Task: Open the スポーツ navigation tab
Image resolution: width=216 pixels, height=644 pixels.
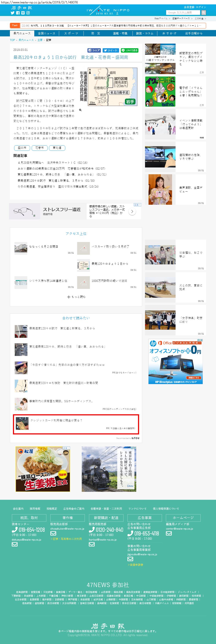Action: [x=71, y=33]
